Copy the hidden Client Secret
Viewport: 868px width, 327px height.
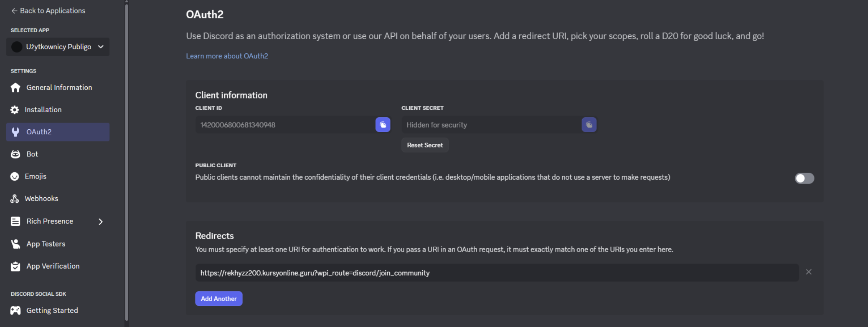[x=589, y=125]
